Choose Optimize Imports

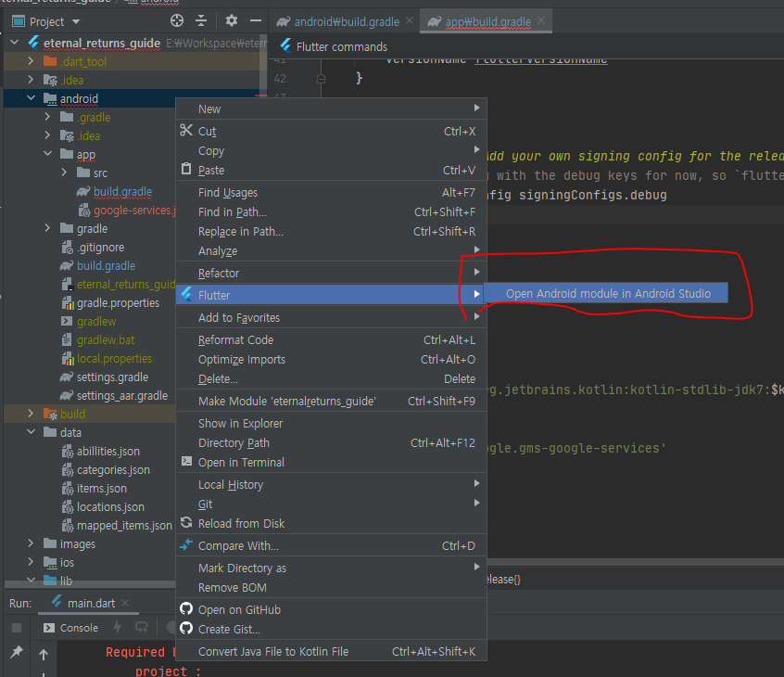[x=331, y=359]
